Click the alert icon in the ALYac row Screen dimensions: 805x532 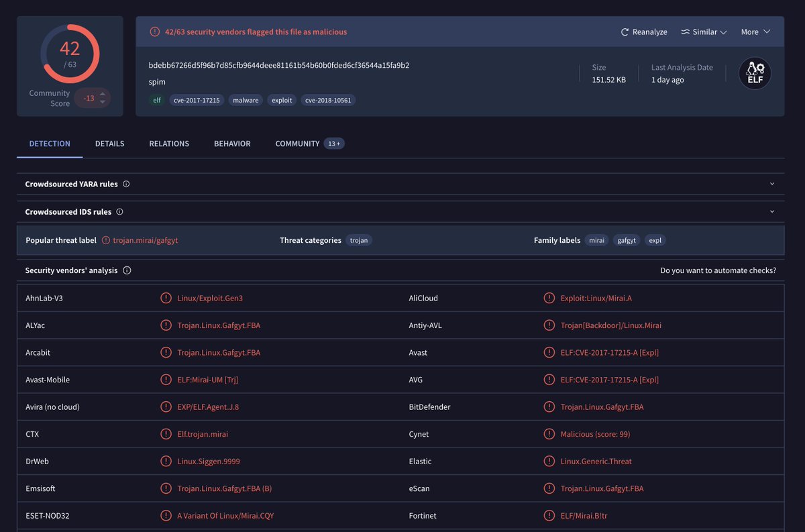coord(166,325)
